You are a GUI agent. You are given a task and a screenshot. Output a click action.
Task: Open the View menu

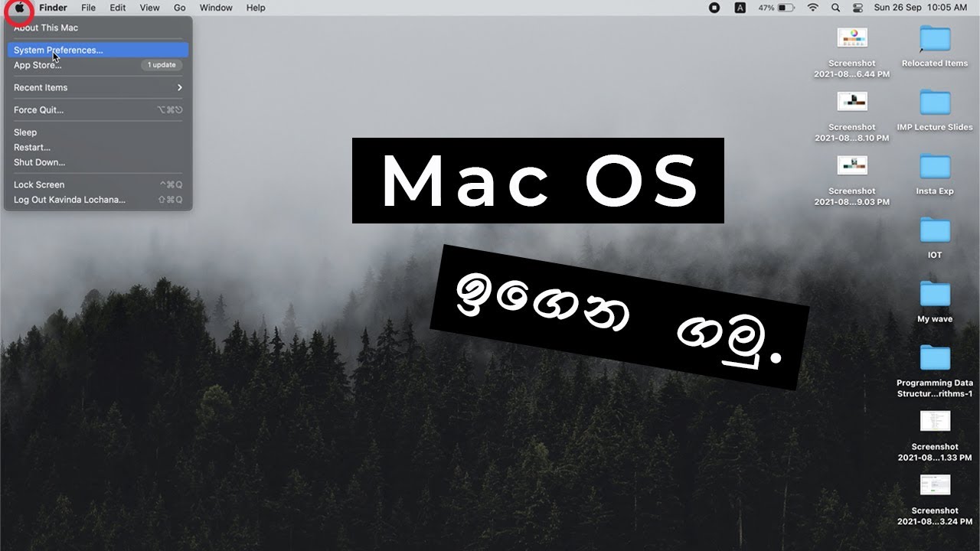(149, 8)
